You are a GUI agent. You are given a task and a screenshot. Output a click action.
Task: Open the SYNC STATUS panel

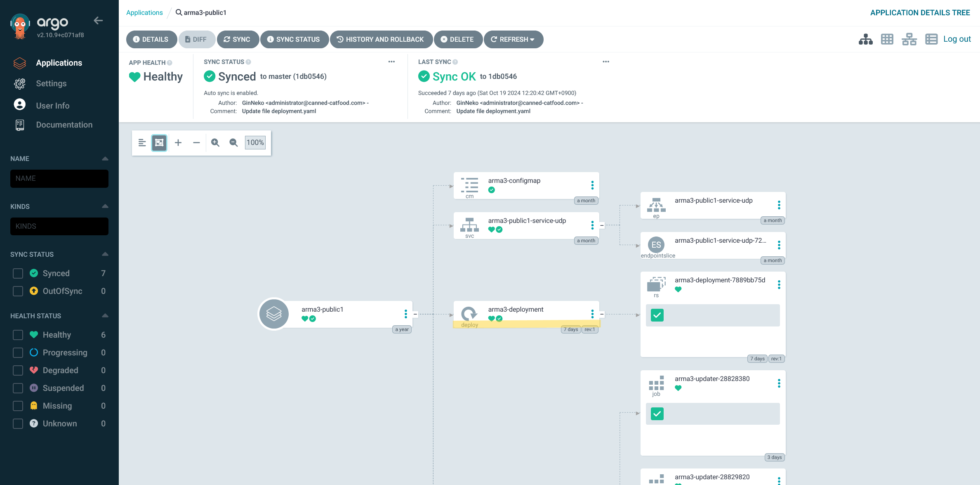[293, 39]
